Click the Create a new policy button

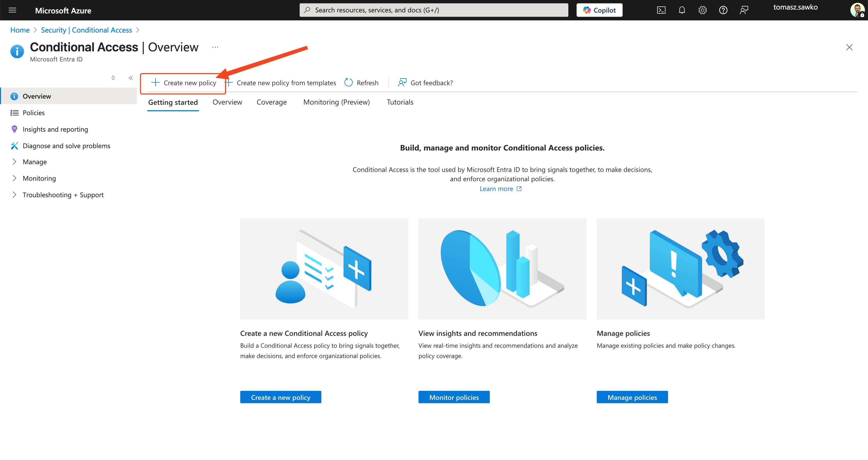coord(280,397)
